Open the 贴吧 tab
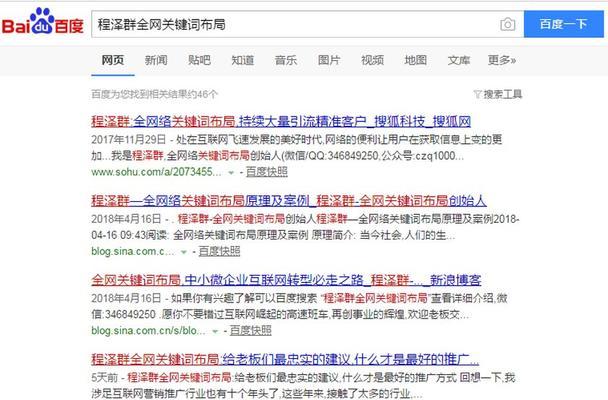 click(x=199, y=60)
